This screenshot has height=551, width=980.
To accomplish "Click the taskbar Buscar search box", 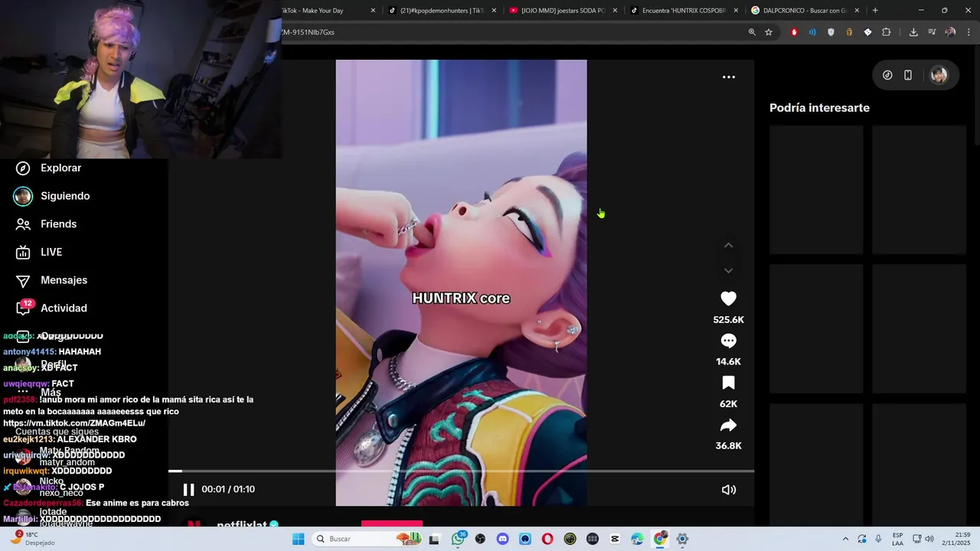I will point(367,539).
